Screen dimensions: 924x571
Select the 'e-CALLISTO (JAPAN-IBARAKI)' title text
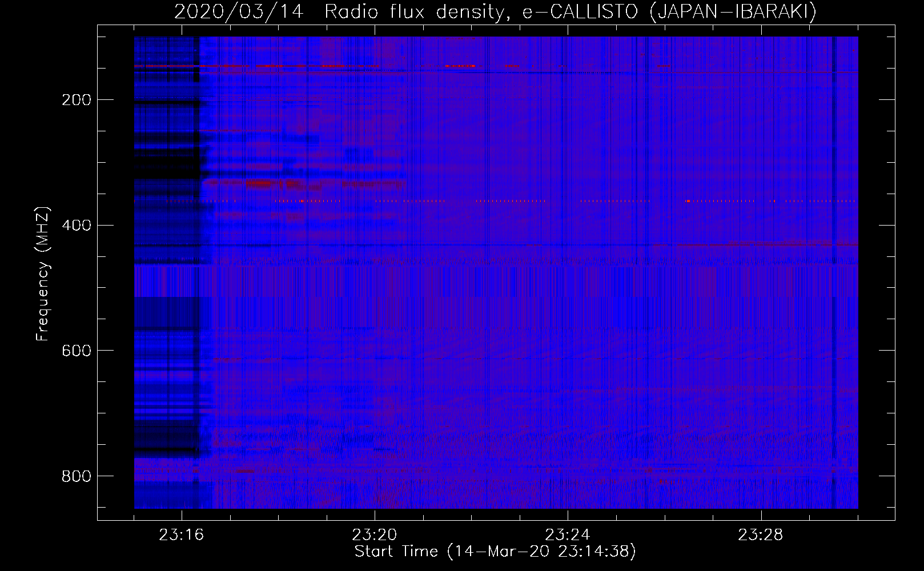point(669,12)
